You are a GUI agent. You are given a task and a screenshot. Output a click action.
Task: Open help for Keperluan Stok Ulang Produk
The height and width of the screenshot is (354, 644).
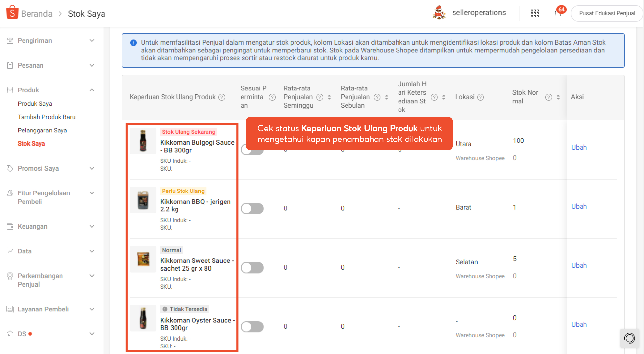pos(222,97)
